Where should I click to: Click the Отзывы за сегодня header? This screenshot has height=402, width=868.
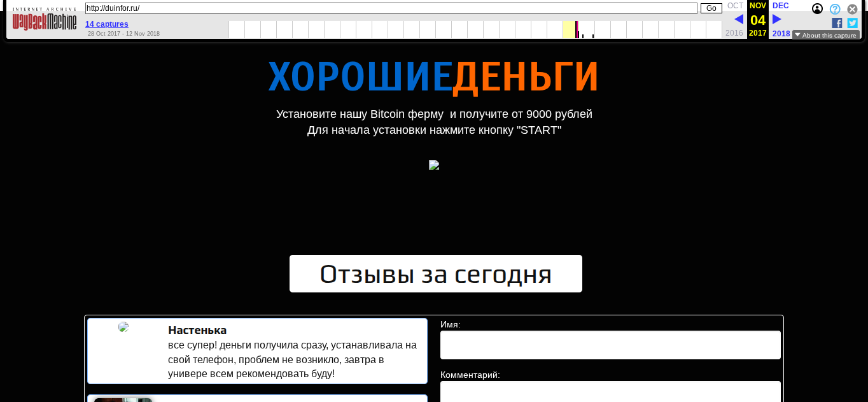coord(436,274)
